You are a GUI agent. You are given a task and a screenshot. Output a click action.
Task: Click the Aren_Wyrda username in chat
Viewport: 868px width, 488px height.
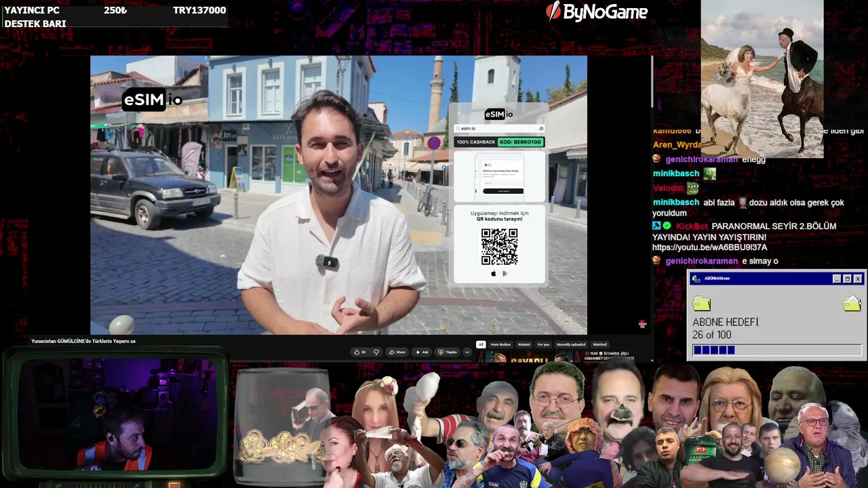point(677,144)
